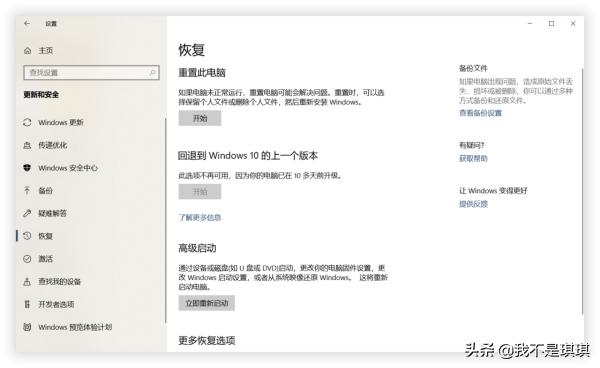Click the 高级启动 heading
Screen dimensions: 600x368
[x=197, y=248]
